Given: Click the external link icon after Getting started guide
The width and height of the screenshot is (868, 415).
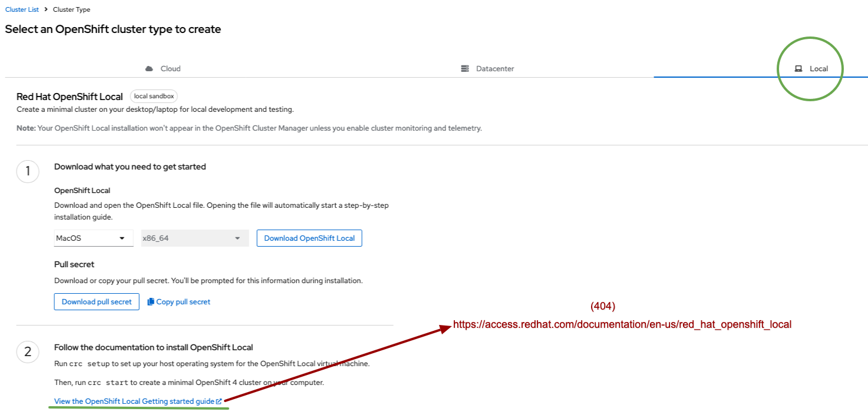Looking at the screenshot, I should [x=219, y=401].
